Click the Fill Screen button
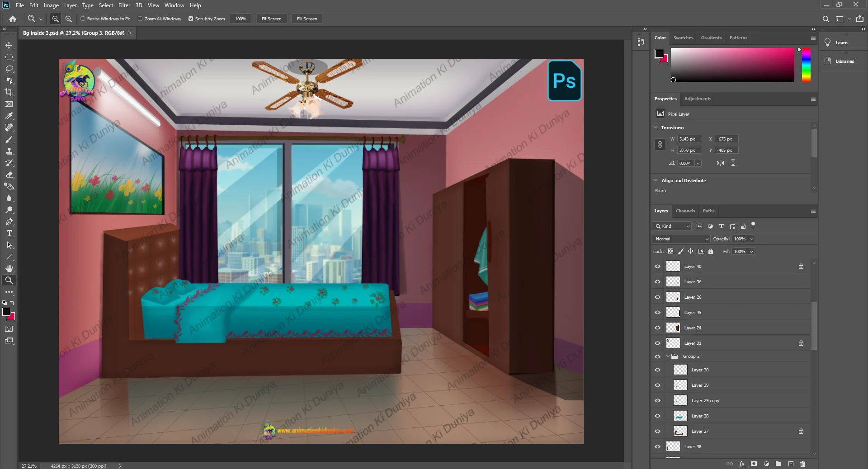 (307, 19)
